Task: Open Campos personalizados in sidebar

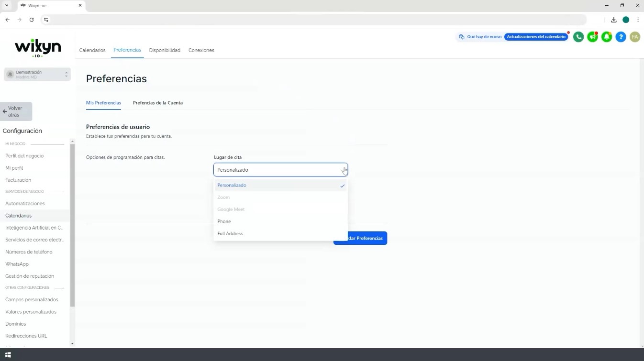Action: pyautogui.click(x=32, y=300)
